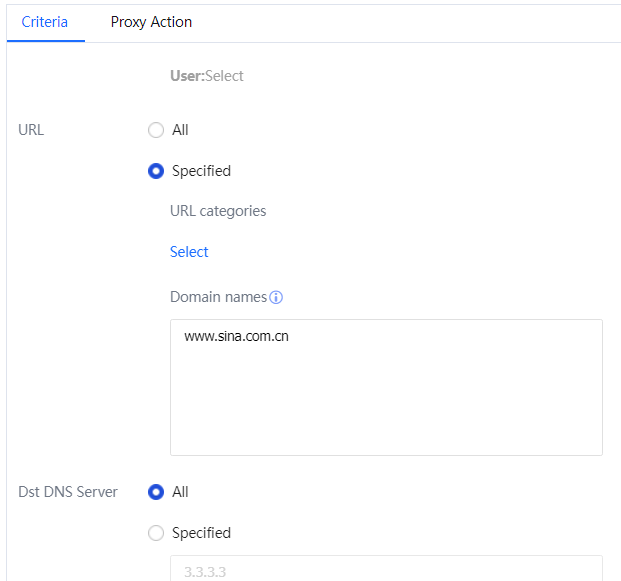The height and width of the screenshot is (581, 621).
Task: Click the Select link under URL categories
Action: click(x=189, y=252)
